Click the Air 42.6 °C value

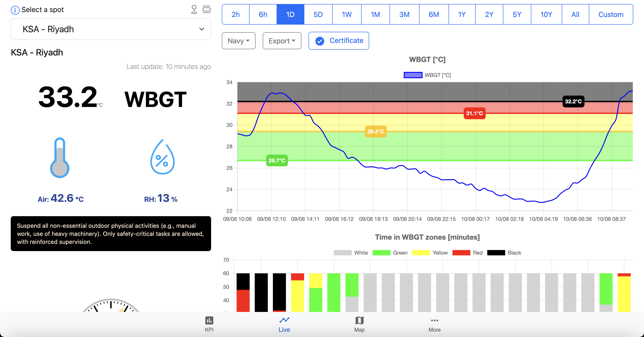tap(61, 198)
